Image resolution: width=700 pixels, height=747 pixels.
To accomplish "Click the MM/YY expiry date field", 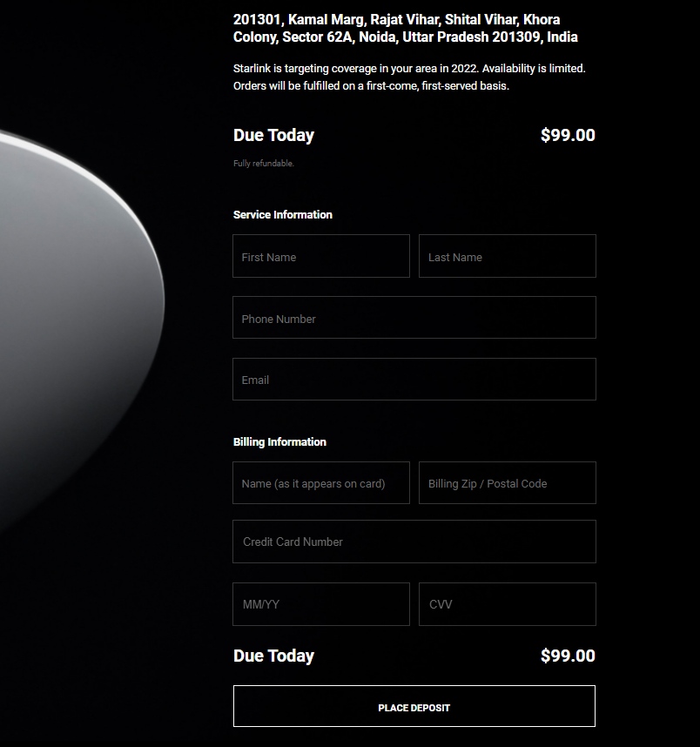I will pyautogui.click(x=320, y=604).
